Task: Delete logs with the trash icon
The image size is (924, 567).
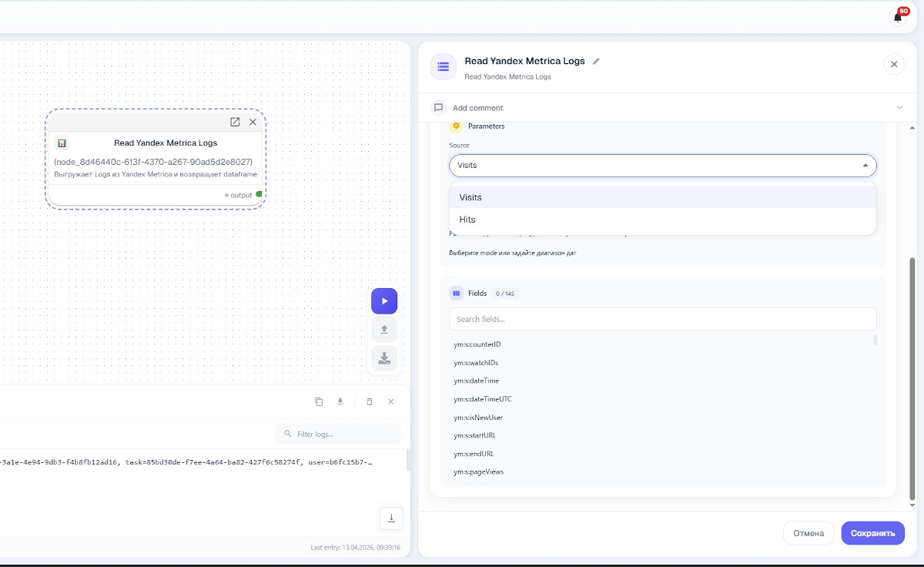Action: point(370,401)
